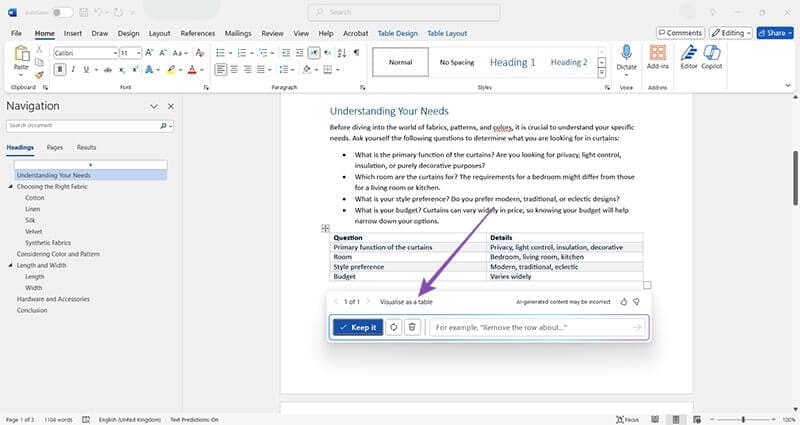Screen dimensions: 800x425
Task: Switch to the Pages tab in Navigation
Action: [x=55, y=147]
